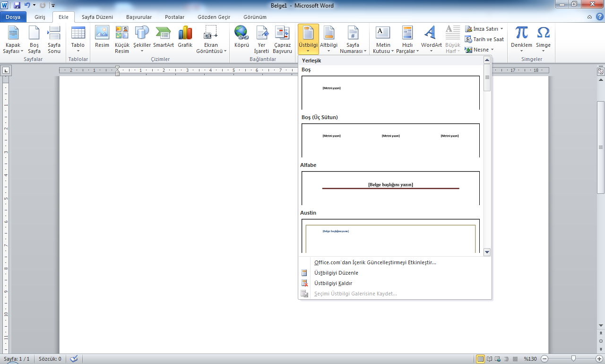The width and height of the screenshot is (605, 364).
Task: Switch to the Giriş tab
Action: click(x=40, y=17)
